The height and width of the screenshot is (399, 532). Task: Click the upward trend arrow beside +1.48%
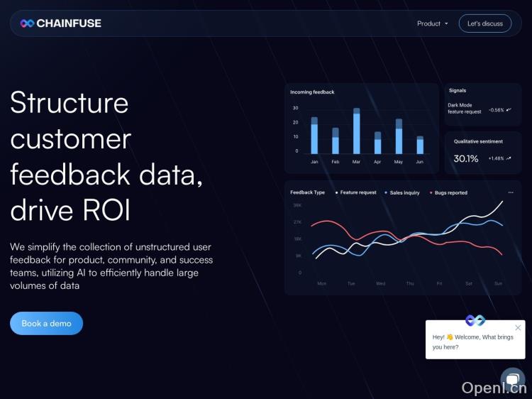tap(509, 158)
